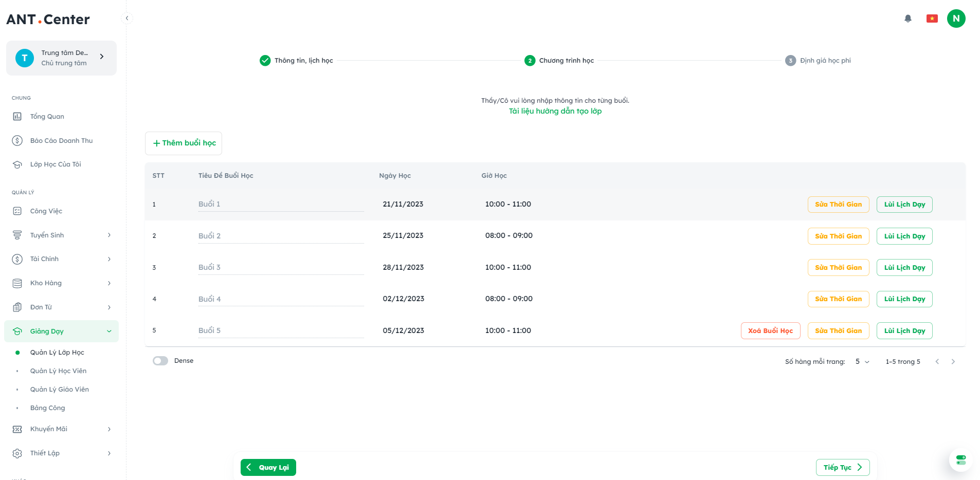Click the Báo Cáo Doanh Thu dollar icon
This screenshot has height=480, width=980.
pyautogui.click(x=17, y=141)
